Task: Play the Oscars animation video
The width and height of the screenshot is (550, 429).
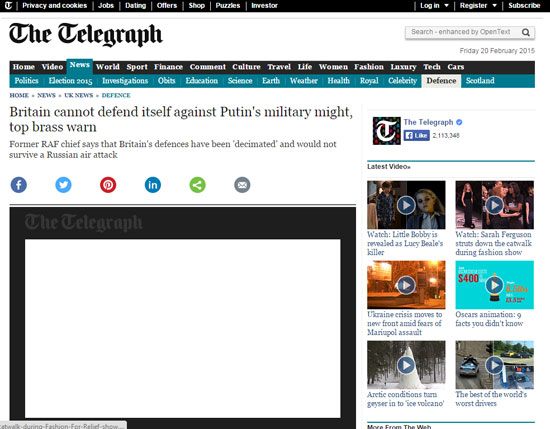Action: pos(495,285)
